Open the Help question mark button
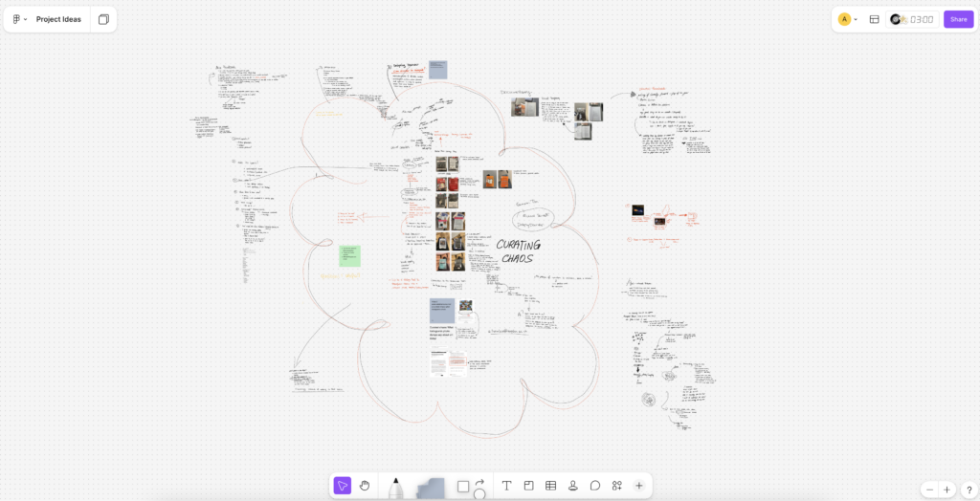Viewport: 980px width, 501px height. coord(969,490)
